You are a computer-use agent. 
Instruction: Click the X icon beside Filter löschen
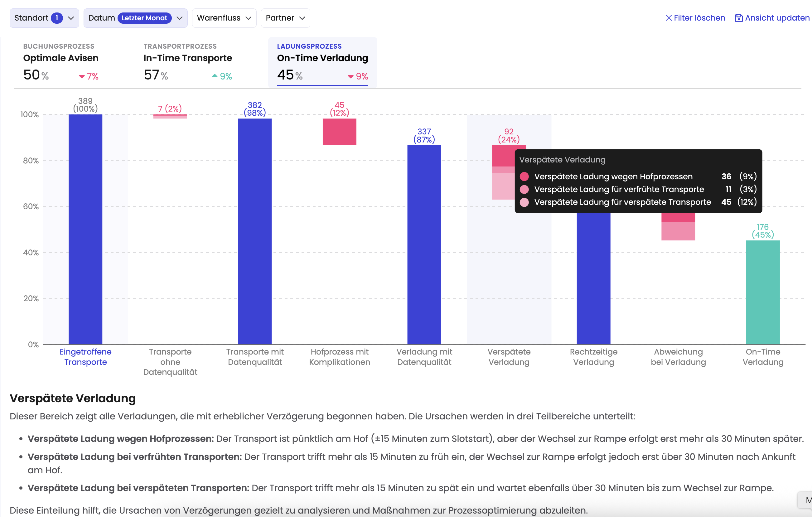click(668, 18)
